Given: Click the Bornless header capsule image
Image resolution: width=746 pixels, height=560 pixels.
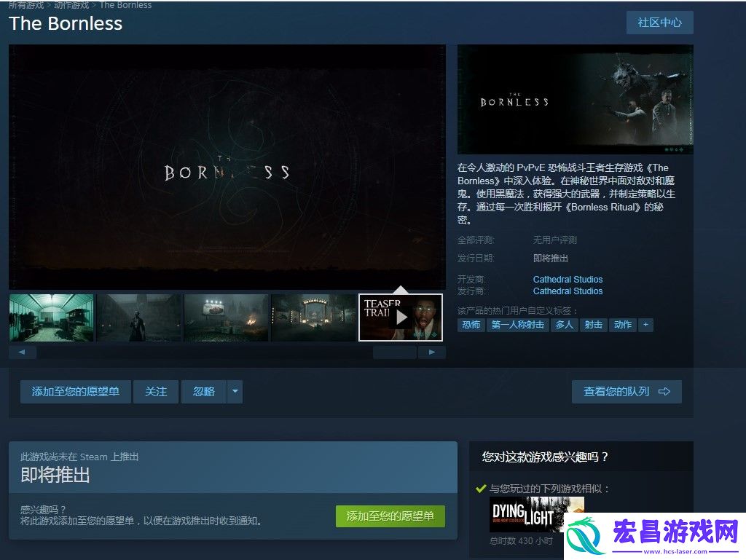Looking at the screenshot, I should point(576,99).
